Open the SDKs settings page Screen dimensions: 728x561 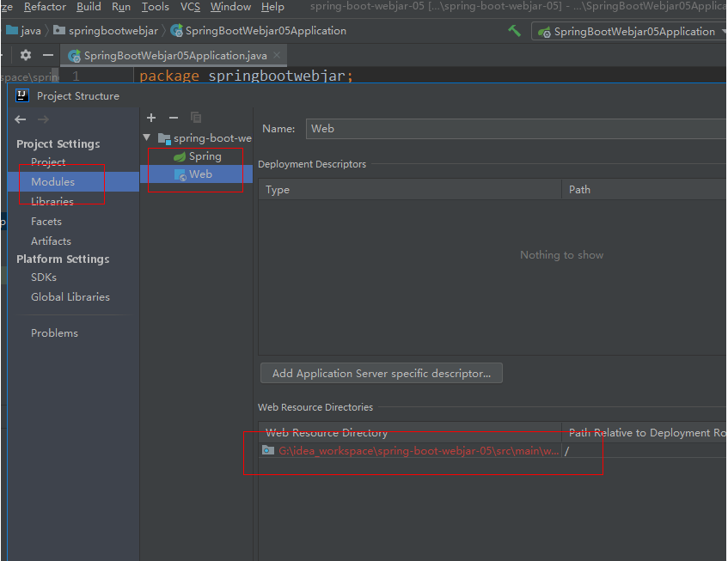44,277
